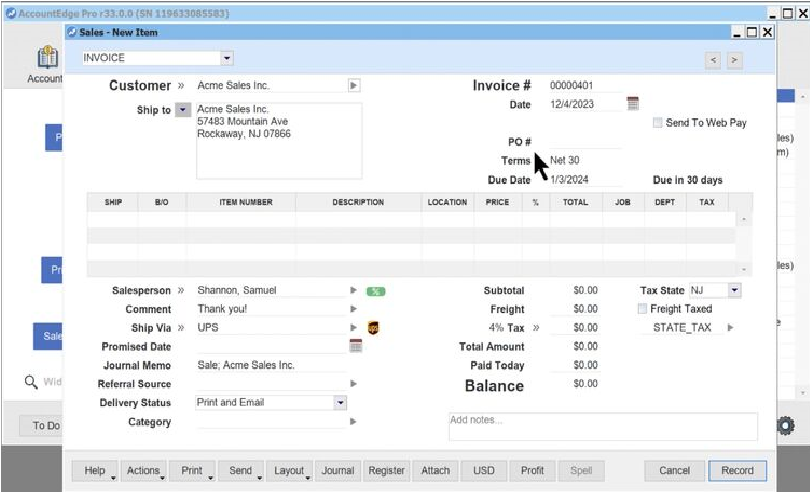Expand the salesperson selection list arrow

point(353,290)
